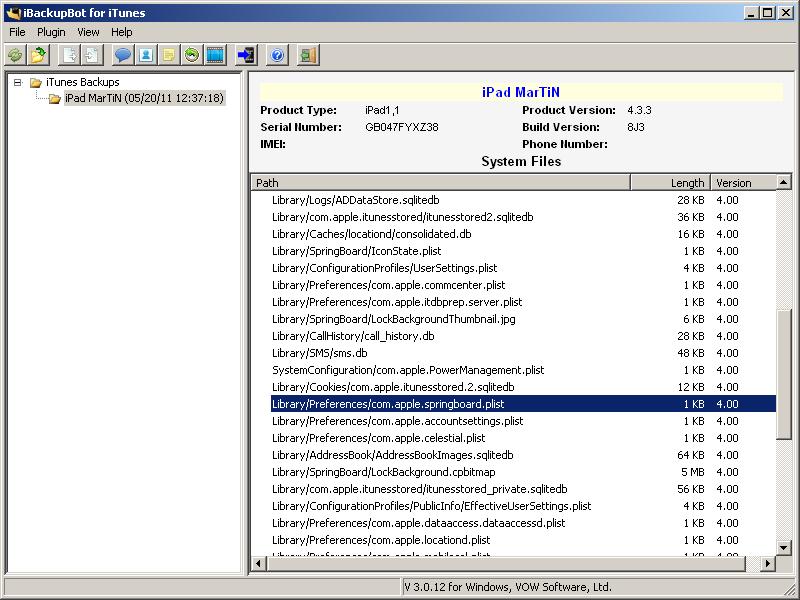Click the Restore to device phone icon
Image resolution: width=800 pixels, height=600 pixels.
pyautogui.click(x=246, y=55)
